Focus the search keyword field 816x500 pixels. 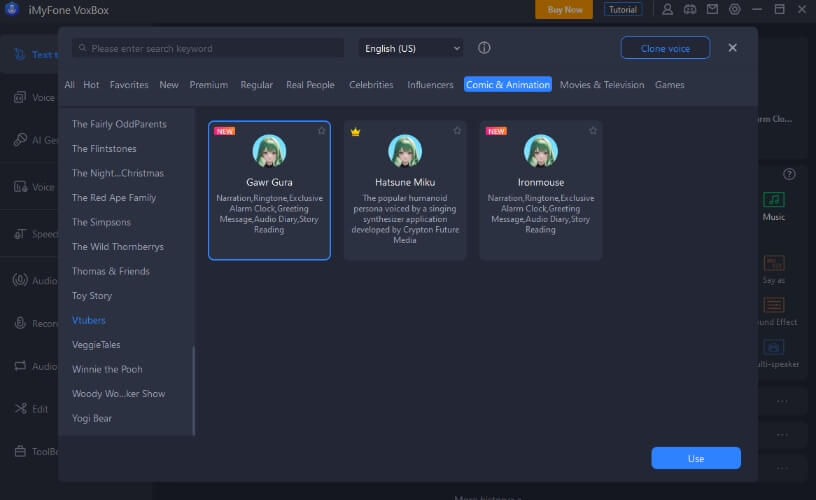click(x=210, y=48)
